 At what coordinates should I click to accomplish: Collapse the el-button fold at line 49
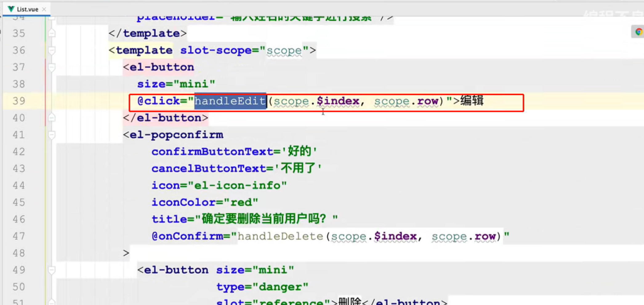point(52,270)
